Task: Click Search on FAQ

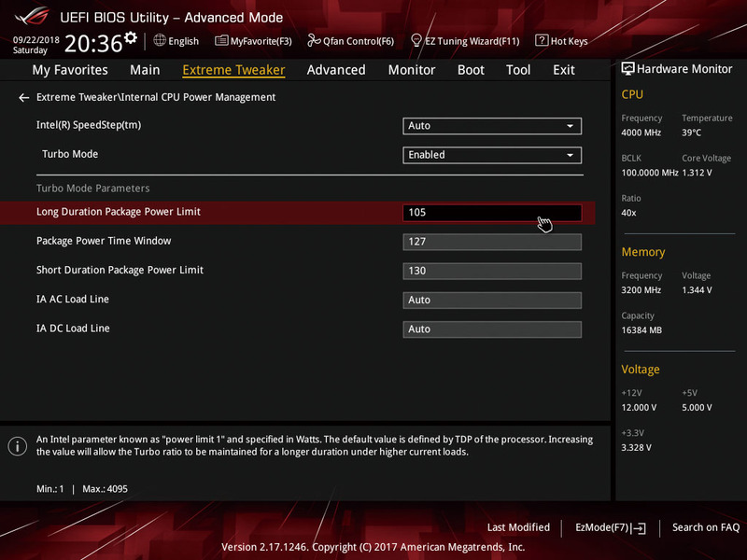Action: pyautogui.click(x=706, y=527)
